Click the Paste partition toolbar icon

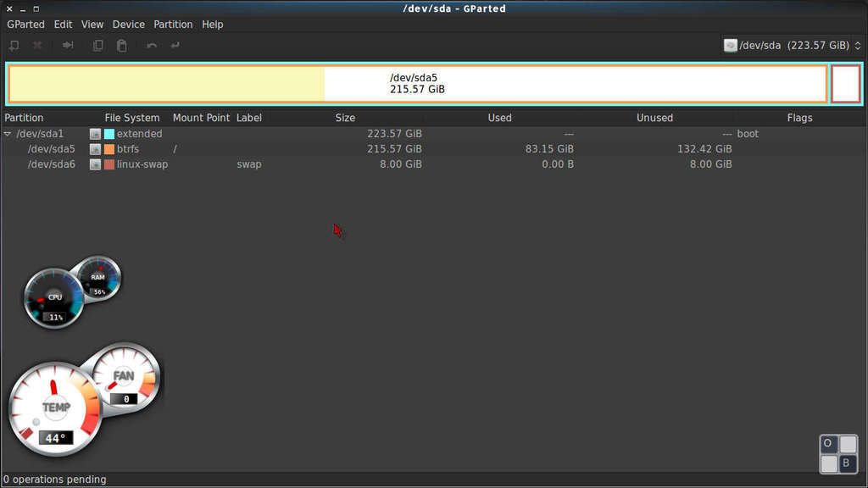[x=121, y=46]
